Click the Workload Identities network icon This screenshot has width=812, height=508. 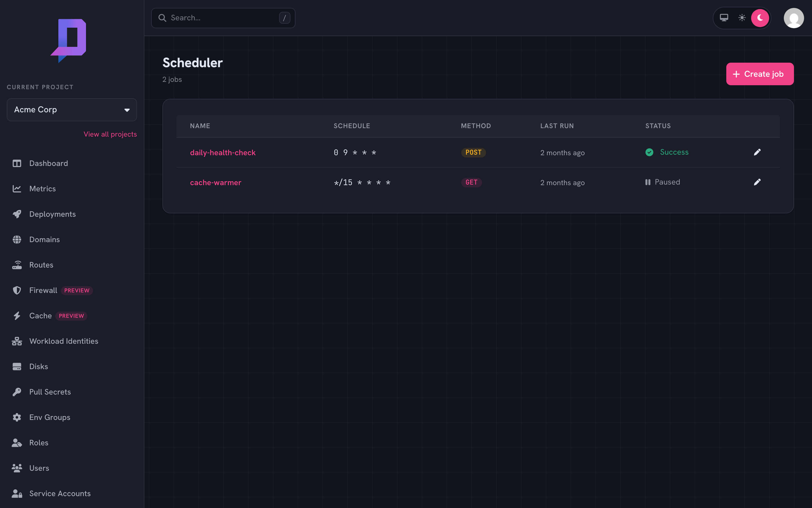17,341
